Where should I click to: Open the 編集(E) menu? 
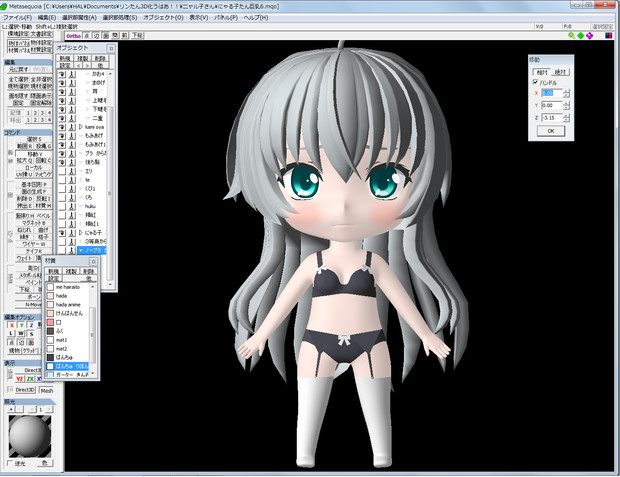point(47,18)
